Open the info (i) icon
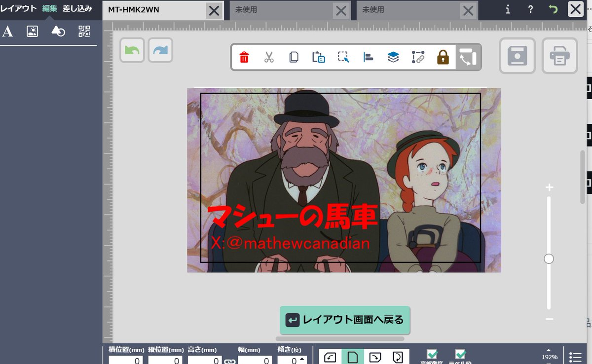 pos(508,9)
